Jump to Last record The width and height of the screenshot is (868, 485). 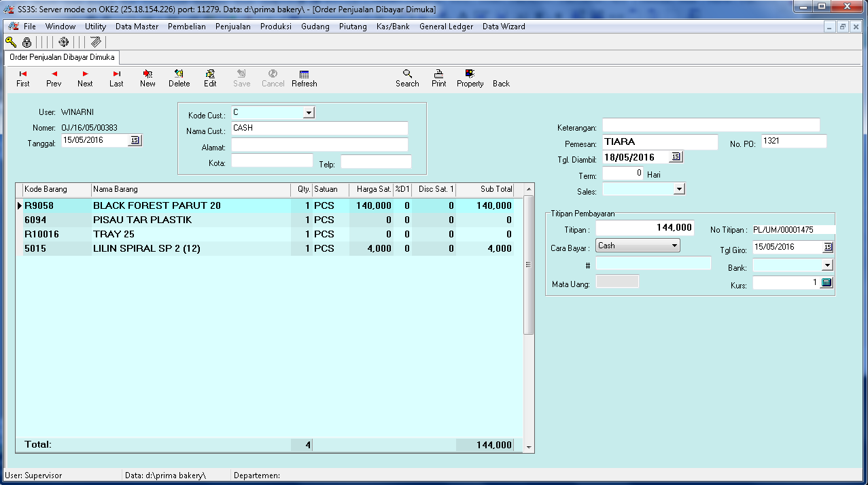116,78
